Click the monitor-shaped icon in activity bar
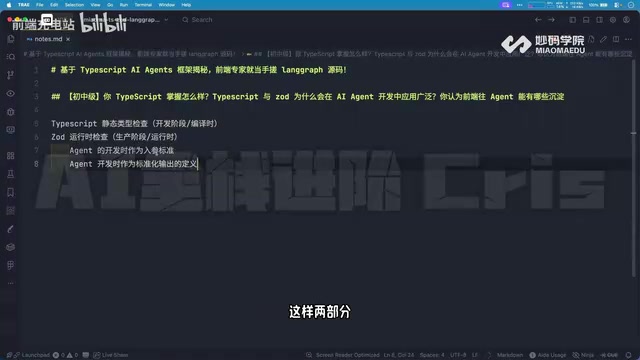 point(11,130)
